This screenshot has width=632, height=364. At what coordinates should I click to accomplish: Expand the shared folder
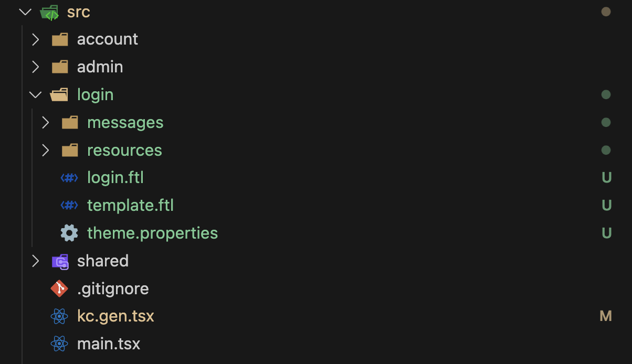pyautogui.click(x=35, y=261)
